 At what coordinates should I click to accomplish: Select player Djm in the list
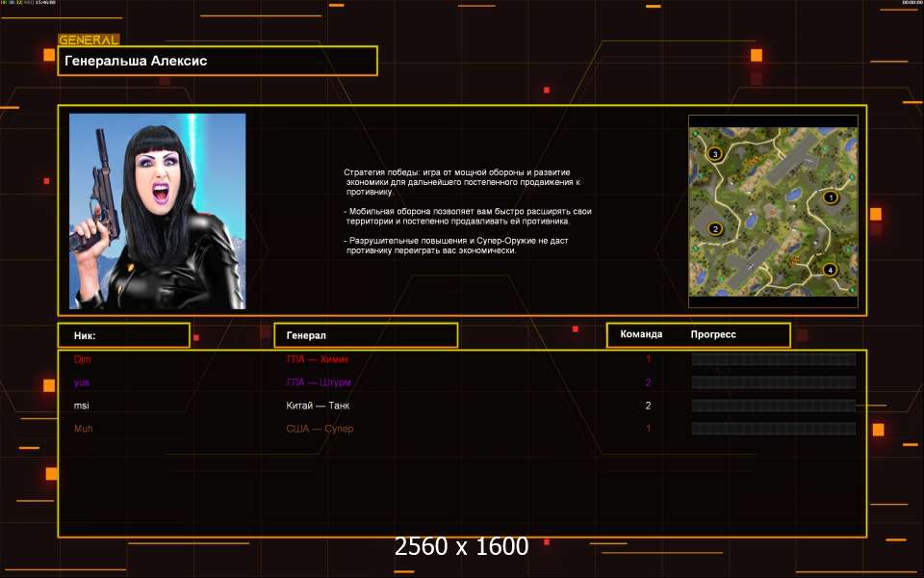(x=83, y=359)
